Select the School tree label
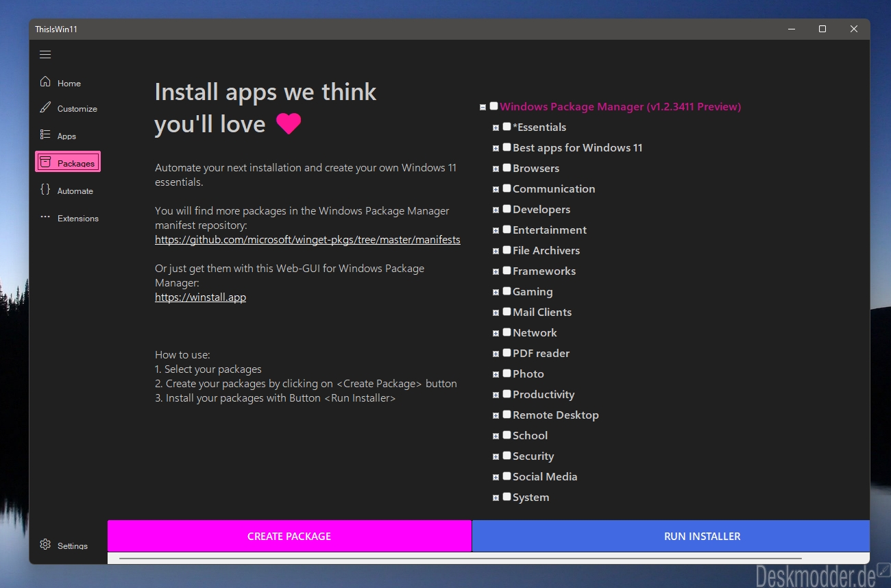 (x=530, y=435)
